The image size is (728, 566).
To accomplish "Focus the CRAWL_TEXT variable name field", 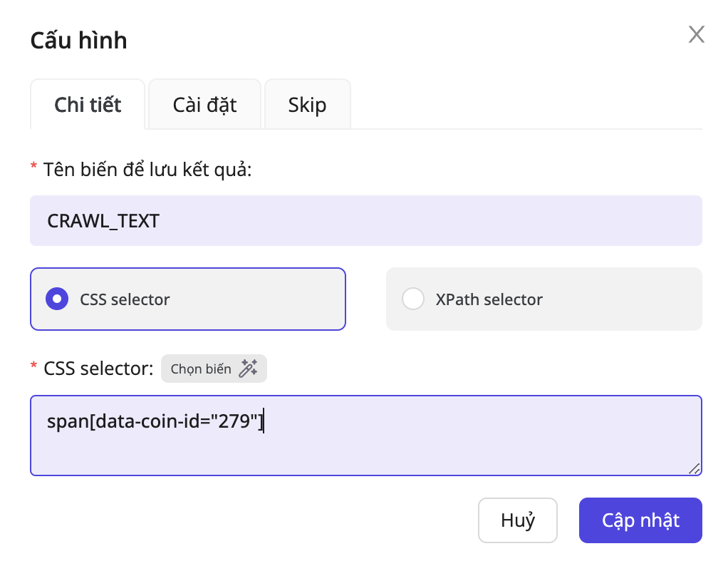I will tap(365, 221).
